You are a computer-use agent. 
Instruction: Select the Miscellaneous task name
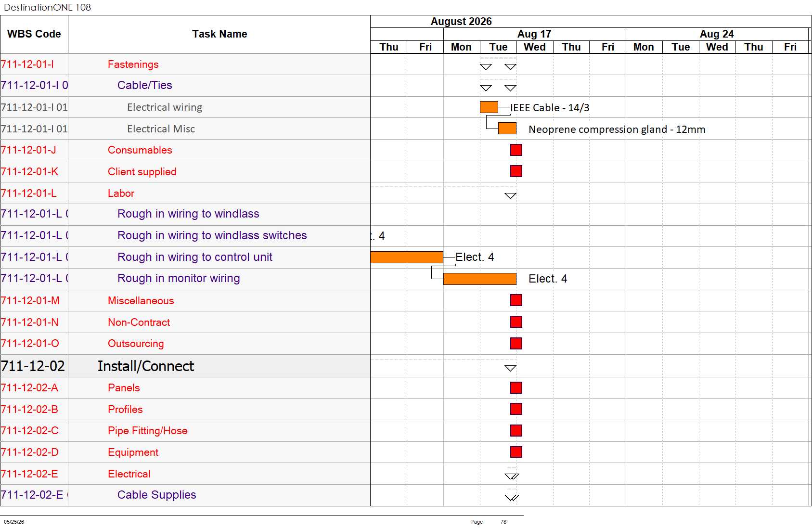[x=141, y=301]
